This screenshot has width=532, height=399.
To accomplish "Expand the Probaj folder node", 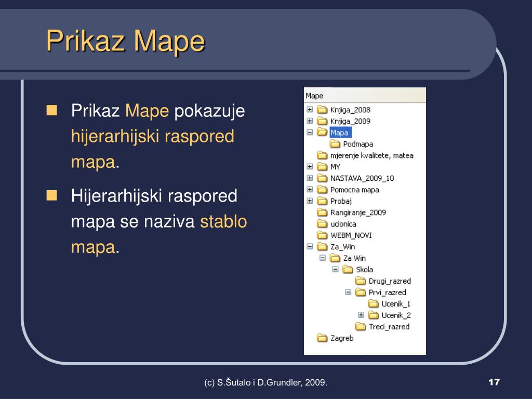I will coord(310,201).
